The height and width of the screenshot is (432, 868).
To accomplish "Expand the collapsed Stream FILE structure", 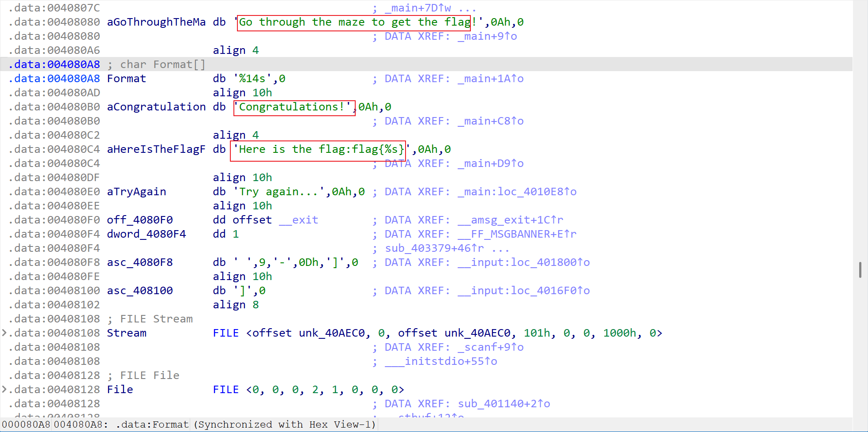I will [4, 333].
